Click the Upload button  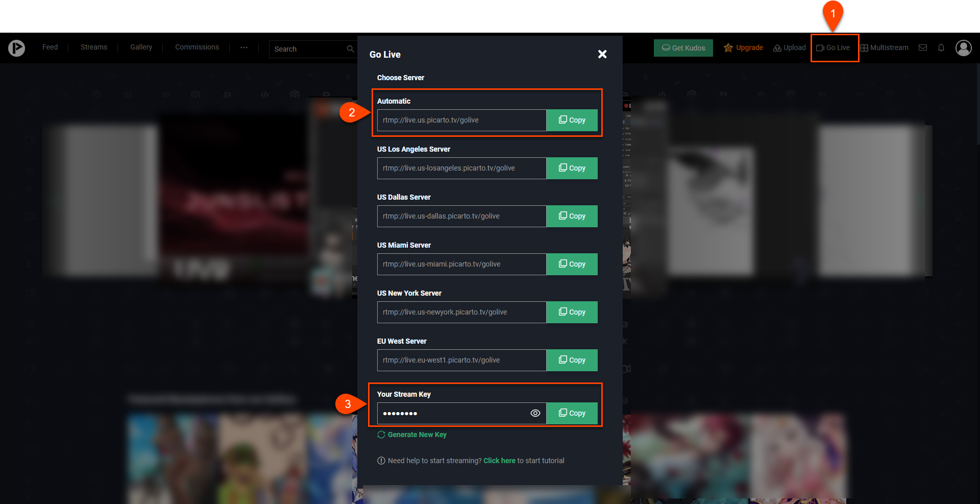click(789, 47)
